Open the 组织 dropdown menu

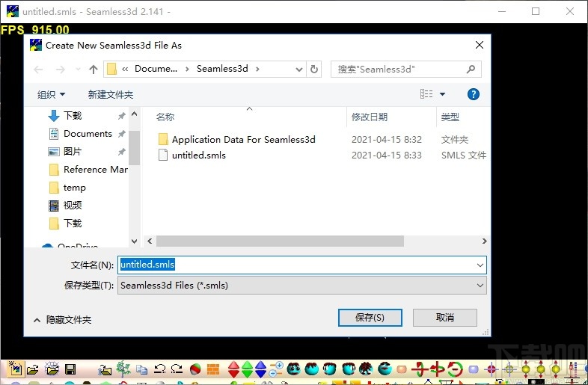click(x=51, y=94)
